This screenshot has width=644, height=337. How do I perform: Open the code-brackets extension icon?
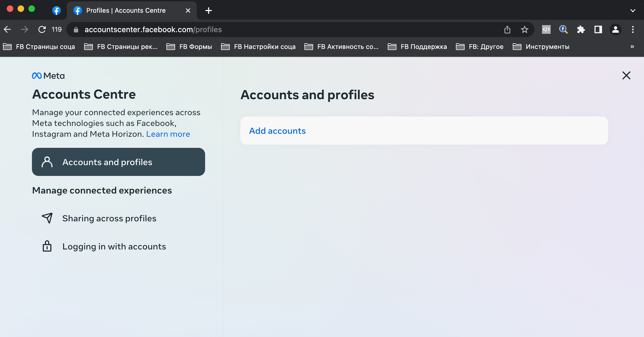click(546, 29)
